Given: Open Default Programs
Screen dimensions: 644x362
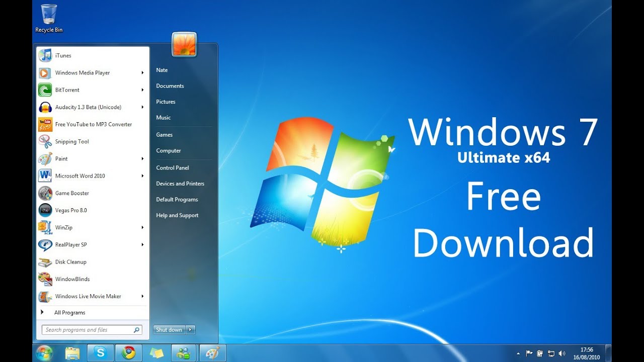Looking at the screenshot, I should pos(177,200).
